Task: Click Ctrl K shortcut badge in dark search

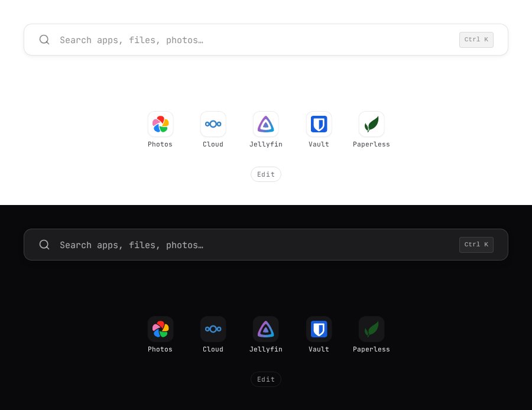Action: pos(476,245)
